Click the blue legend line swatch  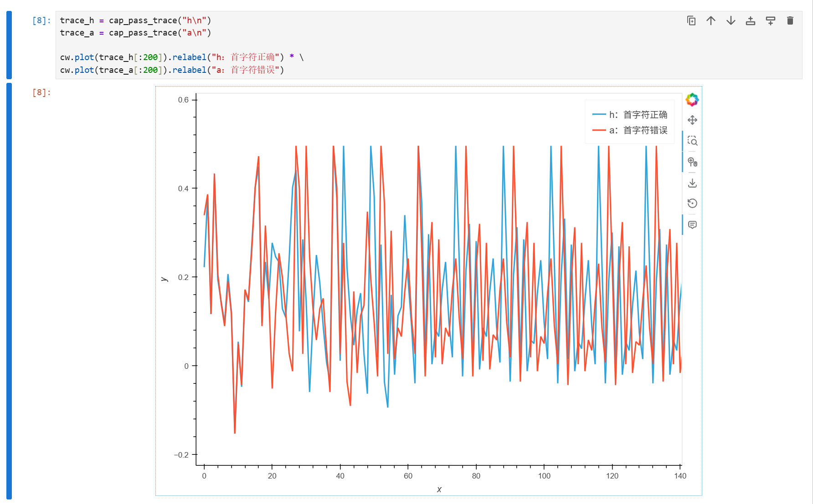point(599,115)
